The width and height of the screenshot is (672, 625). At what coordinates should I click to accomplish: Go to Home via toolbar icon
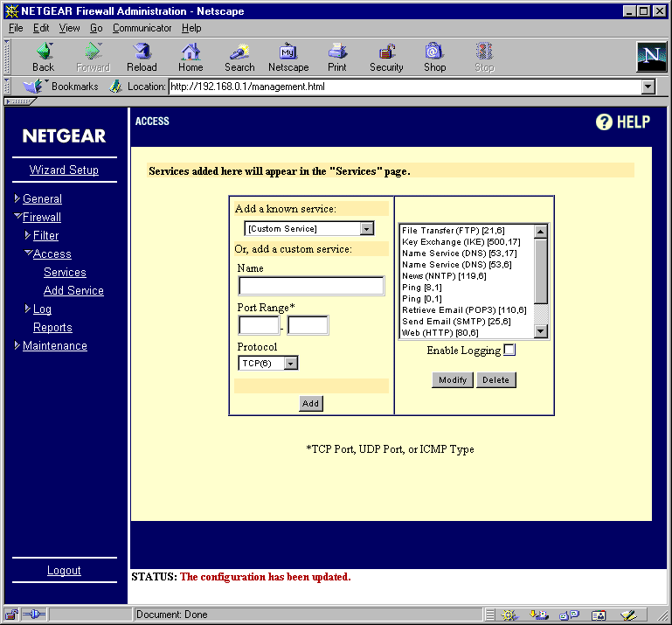pyautogui.click(x=191, y=52)
